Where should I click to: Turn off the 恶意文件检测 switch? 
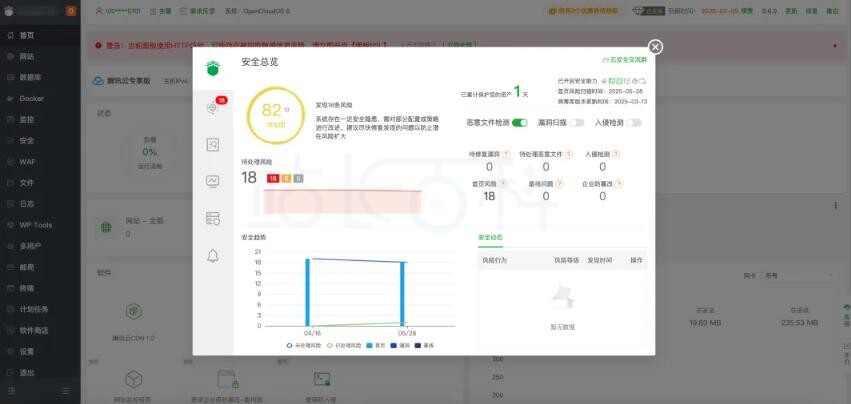tap(519, 123)
